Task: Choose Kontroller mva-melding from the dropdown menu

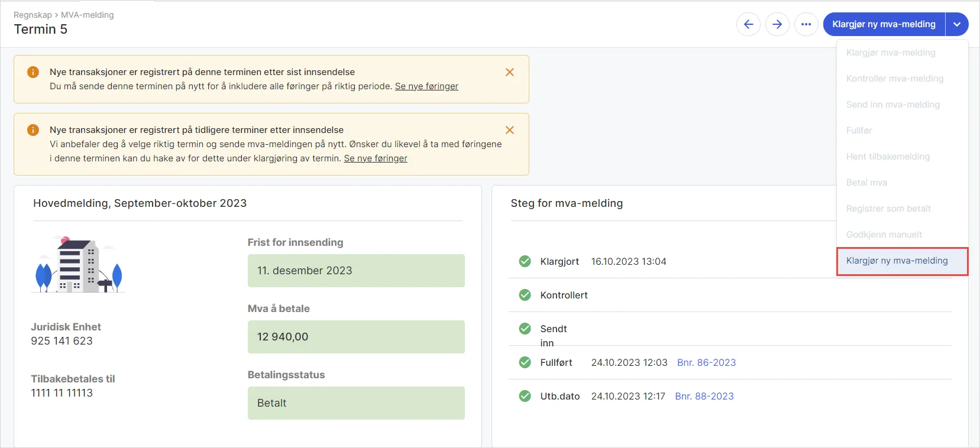Action: [894, 79]
